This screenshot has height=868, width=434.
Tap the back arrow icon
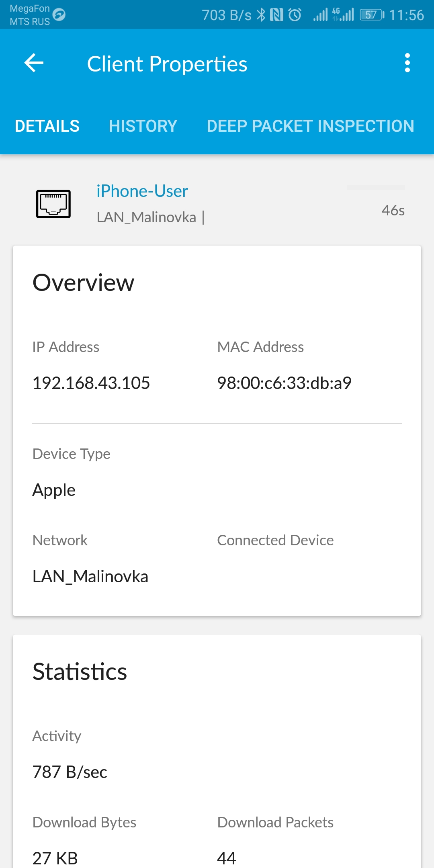click(34, 63)
